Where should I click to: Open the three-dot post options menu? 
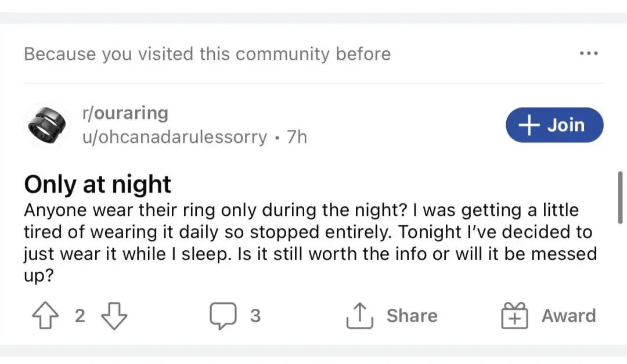(588, 54)
